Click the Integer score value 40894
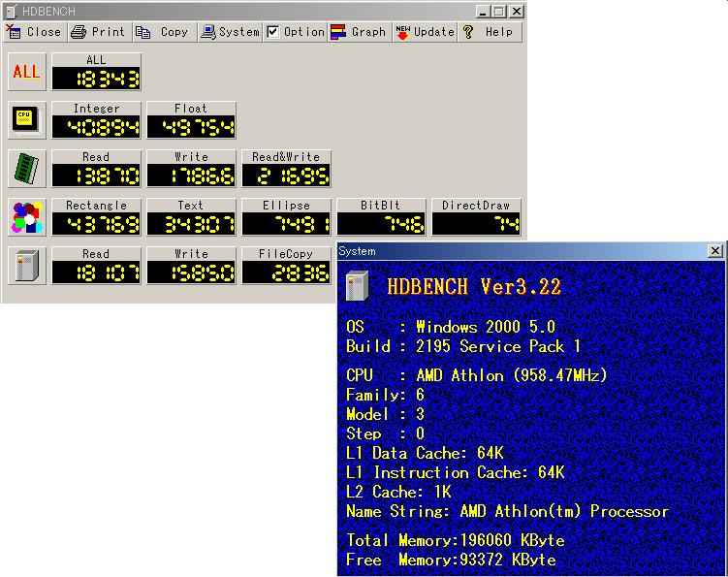 [97, 126]
